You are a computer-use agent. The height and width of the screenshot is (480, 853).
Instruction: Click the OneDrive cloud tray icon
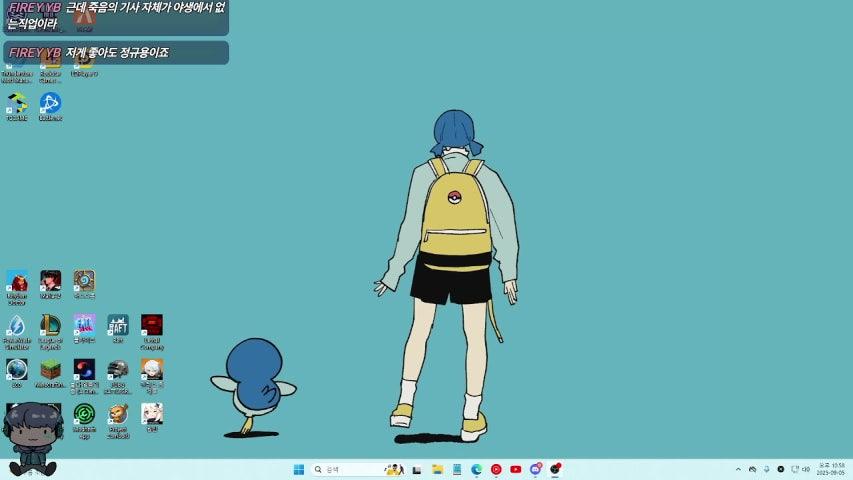pos(752,469)
